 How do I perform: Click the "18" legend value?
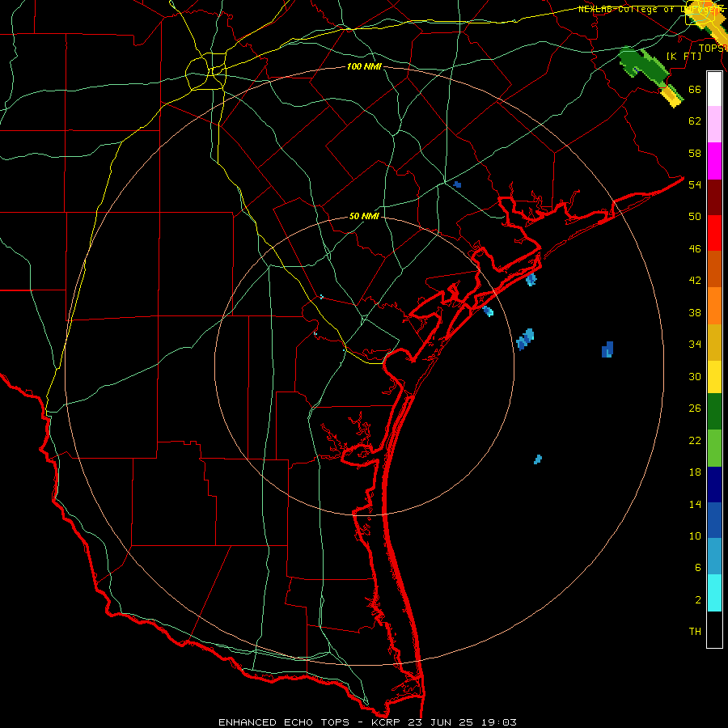coord(695,472)
